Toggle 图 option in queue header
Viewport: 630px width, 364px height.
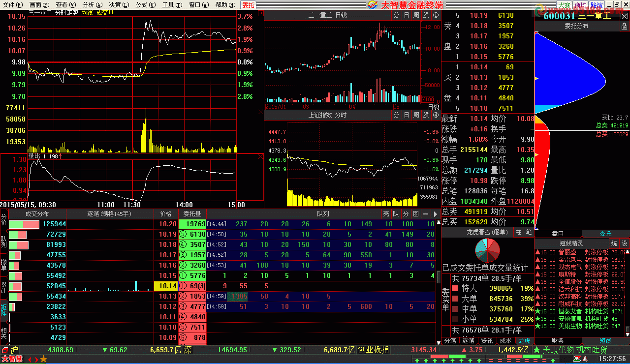point(415,214)
